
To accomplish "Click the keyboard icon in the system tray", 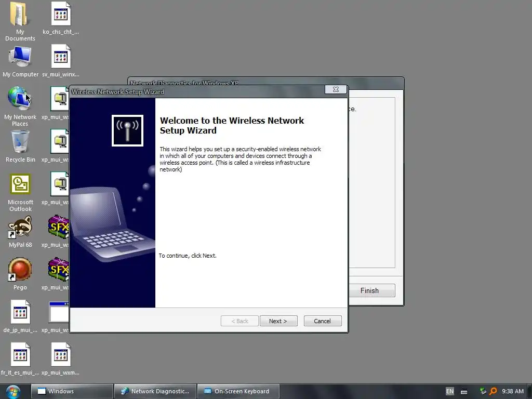I will pos(464,392).
